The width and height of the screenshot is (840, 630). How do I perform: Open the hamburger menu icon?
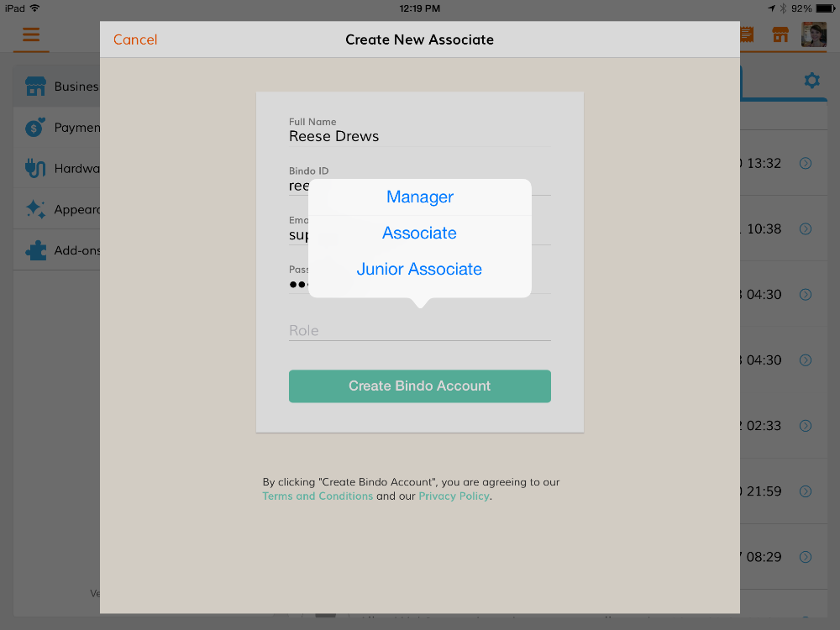tap(31, 34)
